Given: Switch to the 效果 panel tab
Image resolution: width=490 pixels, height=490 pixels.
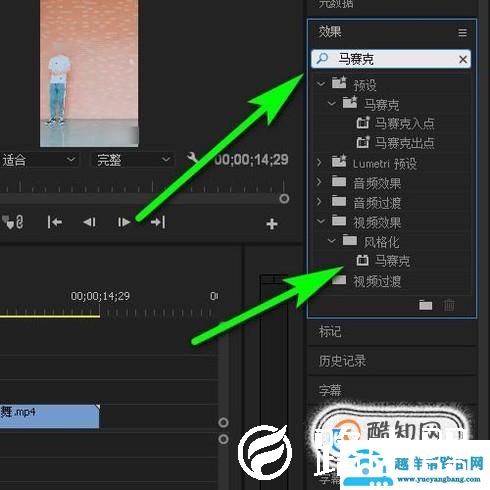Looking at the screenshot, I should 330,32.
